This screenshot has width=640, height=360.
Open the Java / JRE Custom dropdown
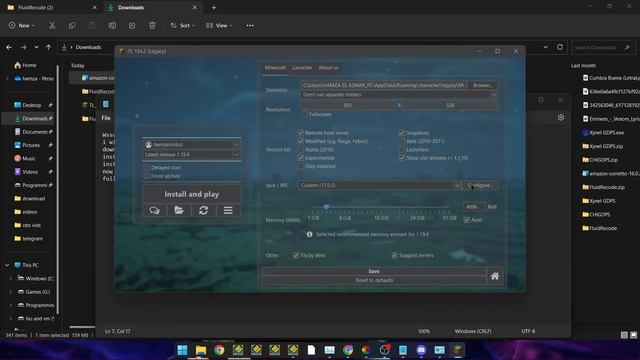[x=380, y=185]
